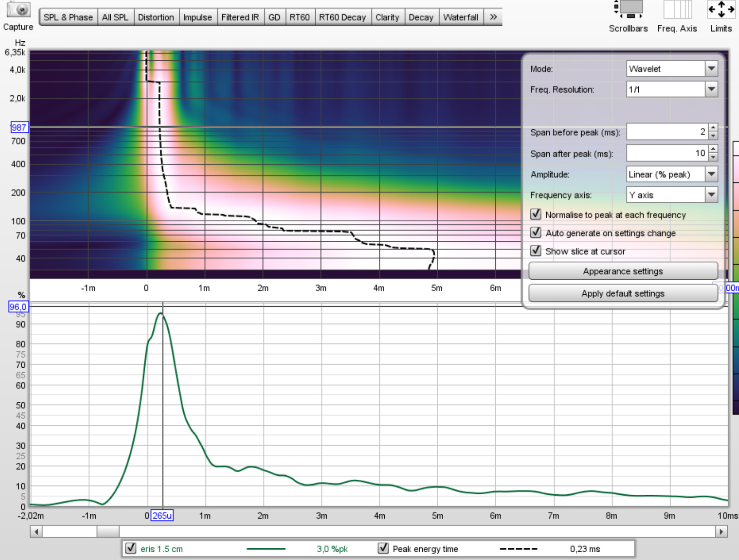Open the Impulse tab

click(x=197, y=17)
